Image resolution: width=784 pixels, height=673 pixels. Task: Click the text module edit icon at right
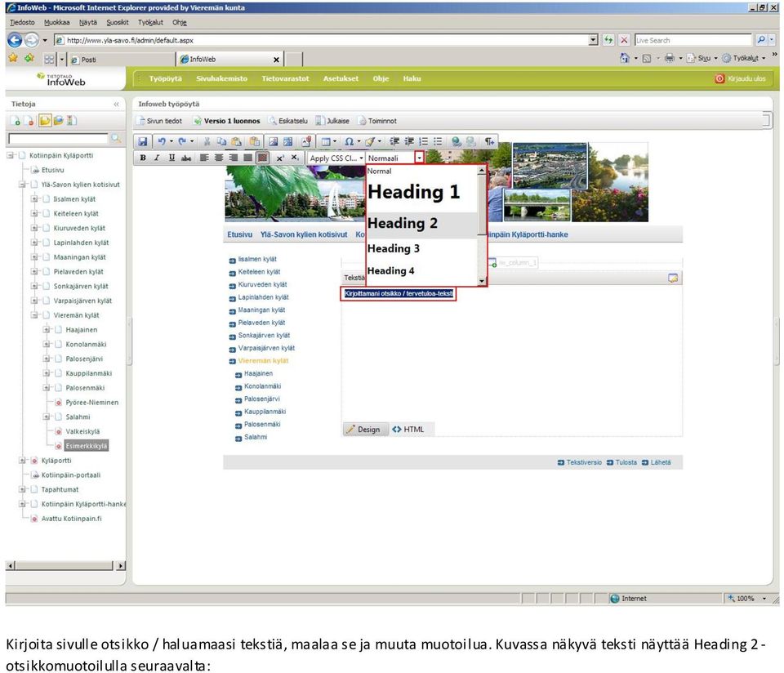pyautogui.click(x=673, y=278)
